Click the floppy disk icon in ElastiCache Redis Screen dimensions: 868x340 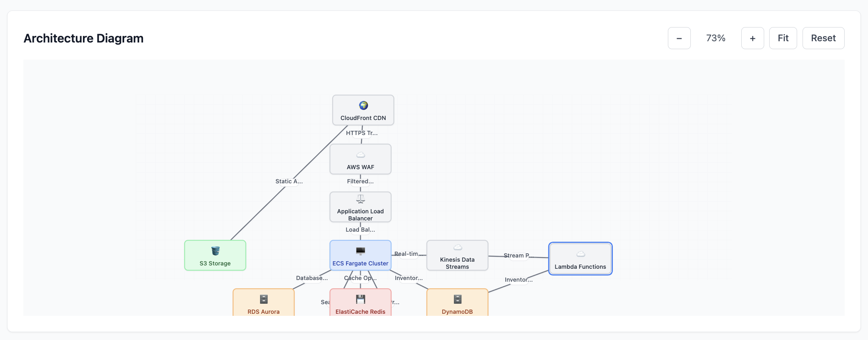(x=361, y=299)
